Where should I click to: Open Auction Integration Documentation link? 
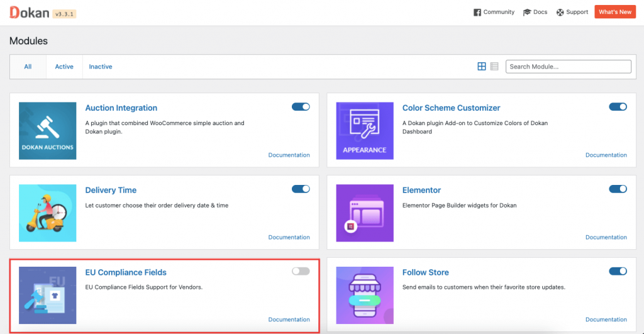click(289, 155)
